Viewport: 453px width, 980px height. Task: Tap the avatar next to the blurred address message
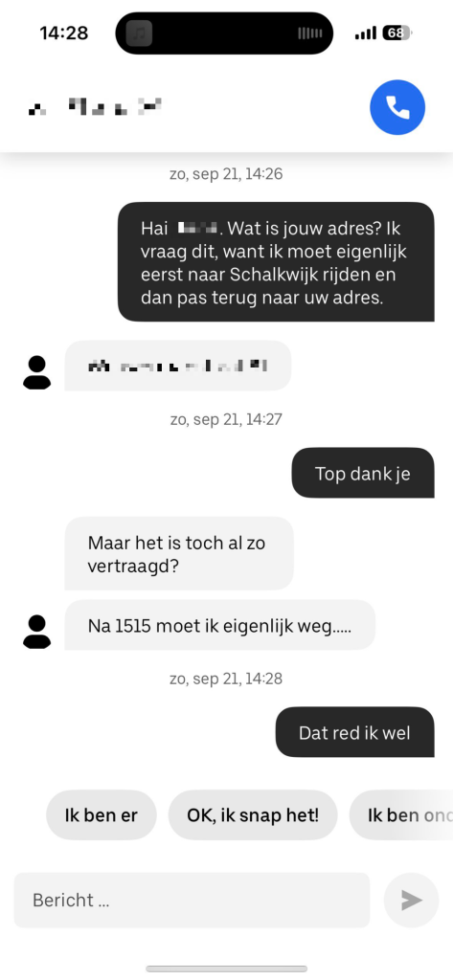37,372
